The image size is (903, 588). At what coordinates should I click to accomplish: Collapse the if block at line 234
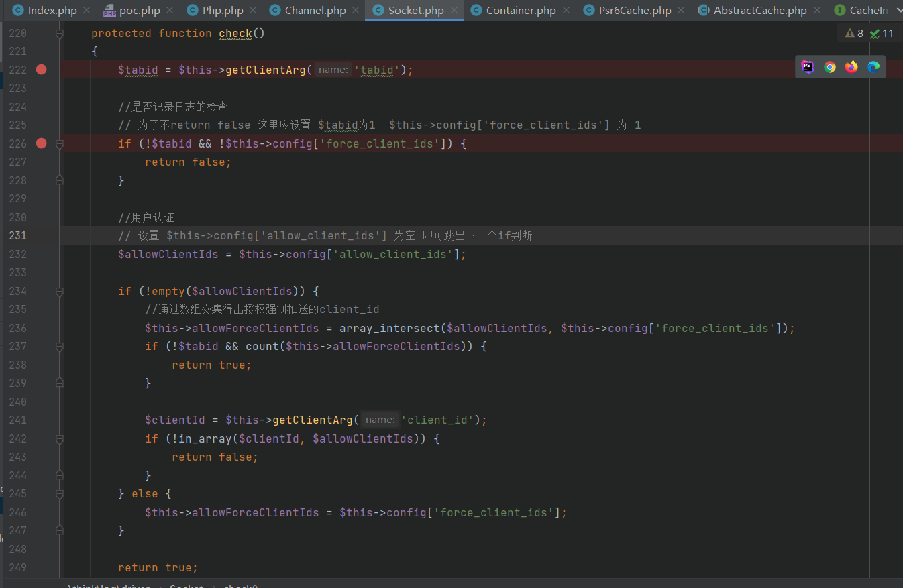(x=60, y=292)
